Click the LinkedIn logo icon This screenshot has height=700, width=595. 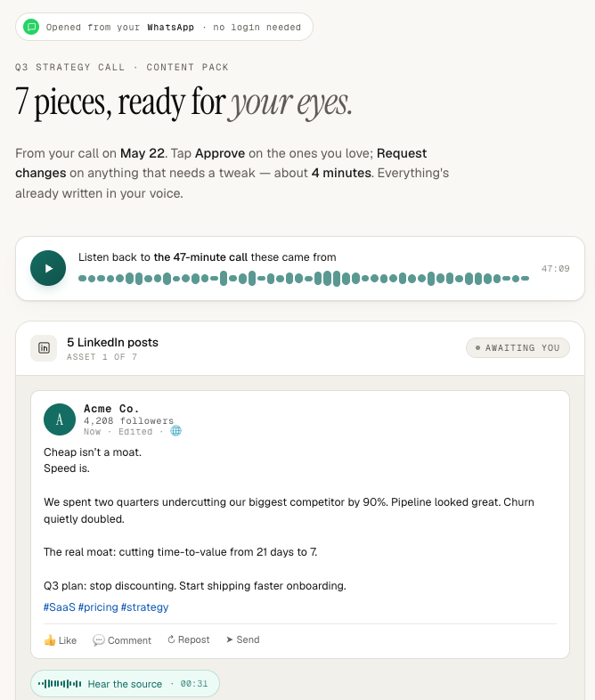[44, 347]
